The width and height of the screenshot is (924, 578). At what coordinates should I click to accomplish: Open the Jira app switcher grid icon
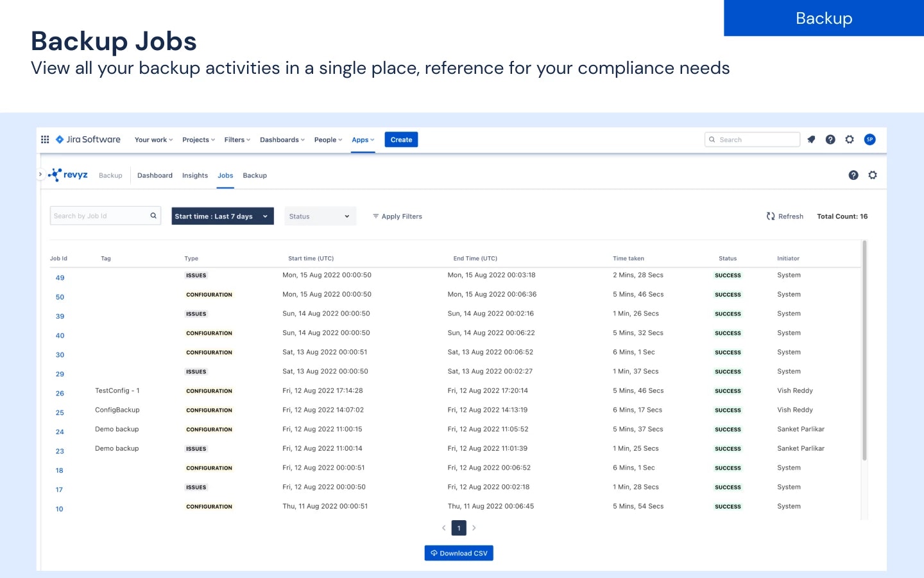click(45, 139)
